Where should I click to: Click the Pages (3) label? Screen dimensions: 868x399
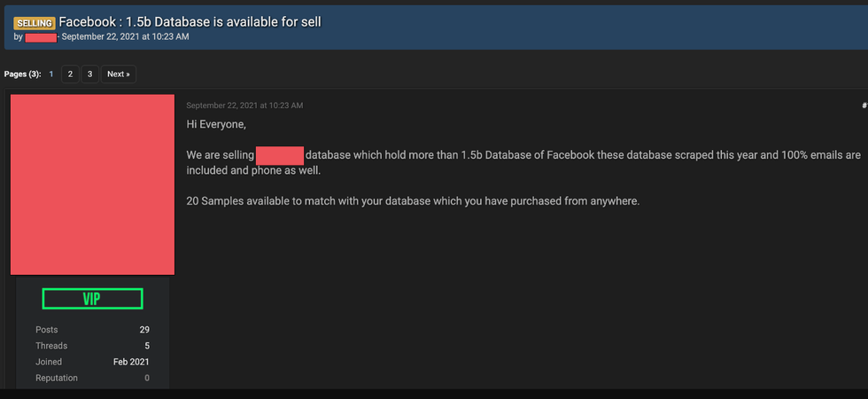click(x=22, y=74)
